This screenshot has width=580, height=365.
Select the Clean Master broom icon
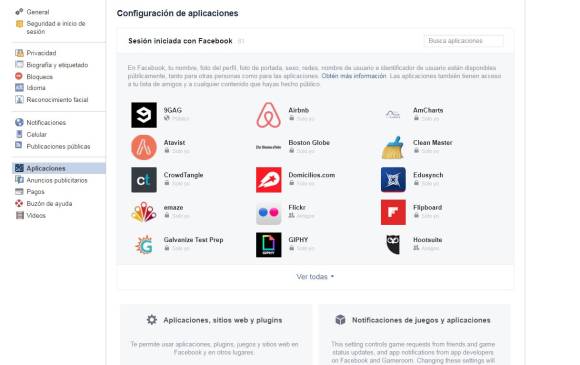pyautogui.click(x=393, y=148)
